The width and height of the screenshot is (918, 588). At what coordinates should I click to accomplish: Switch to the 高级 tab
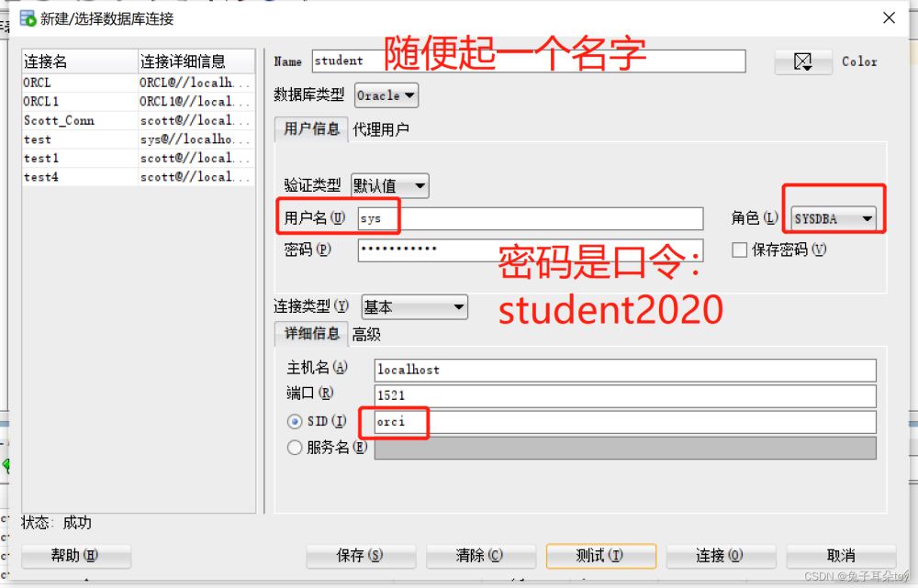pyautogui.click(x=366, y=335)
